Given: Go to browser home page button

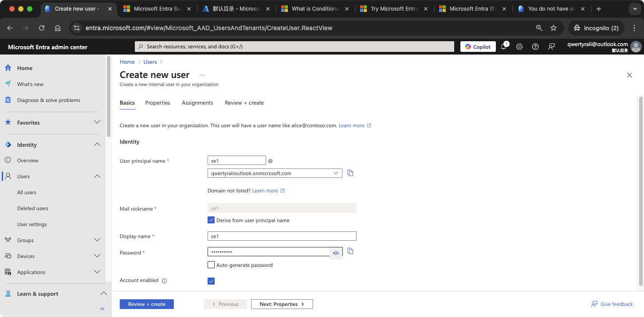Looking at the screenshot, I should coord(58,28).
